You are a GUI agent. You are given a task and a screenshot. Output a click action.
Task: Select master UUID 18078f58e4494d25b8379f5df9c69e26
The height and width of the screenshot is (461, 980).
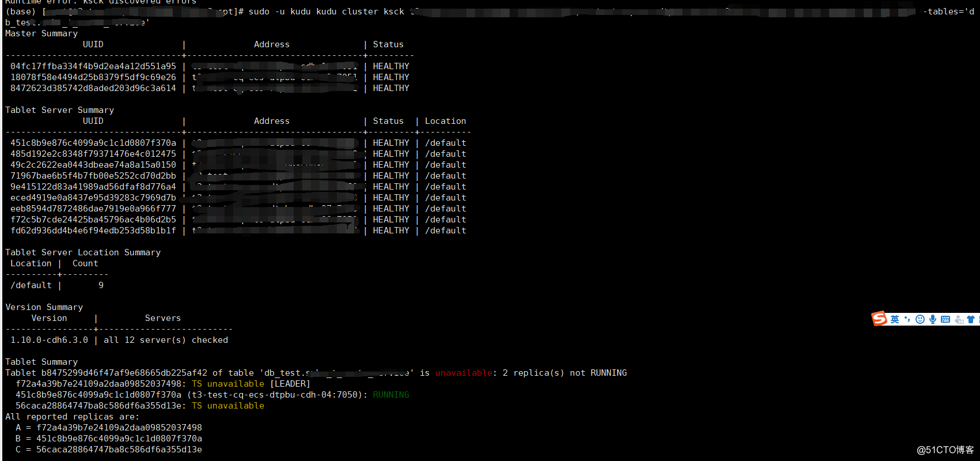93,77
